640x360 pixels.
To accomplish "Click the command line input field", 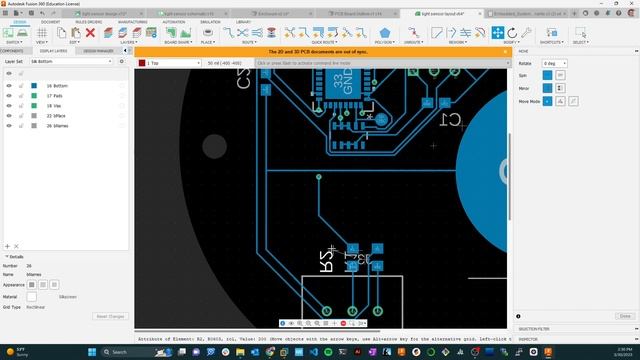I will click(383, 63).
